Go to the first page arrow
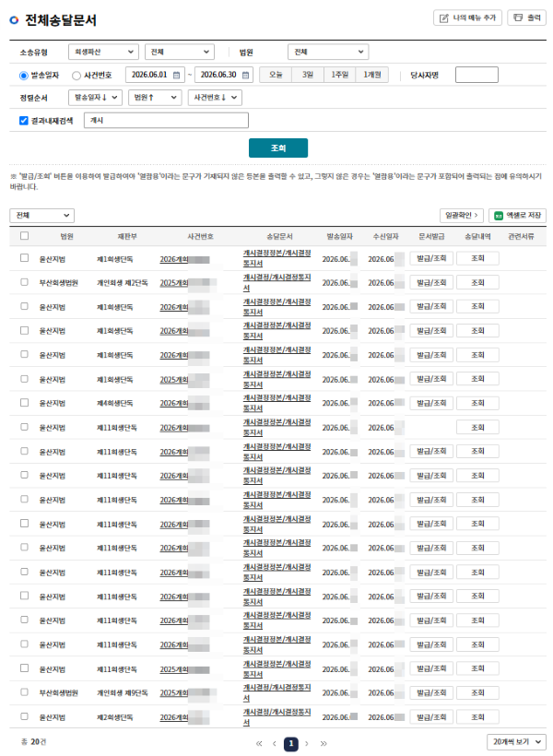Viewport: 553px width, 756px height. coord(259,743)
